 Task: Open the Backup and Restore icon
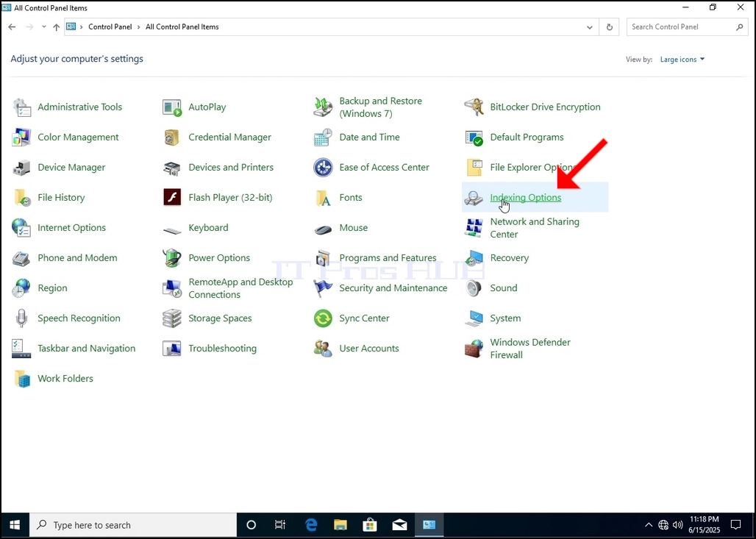(x=323, y=107)
